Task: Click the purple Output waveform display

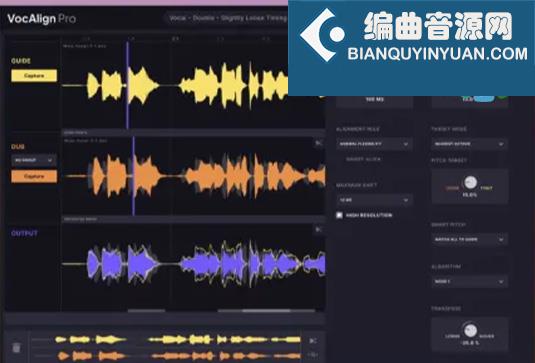Action: pyautogui.click(x=193, y=264)
